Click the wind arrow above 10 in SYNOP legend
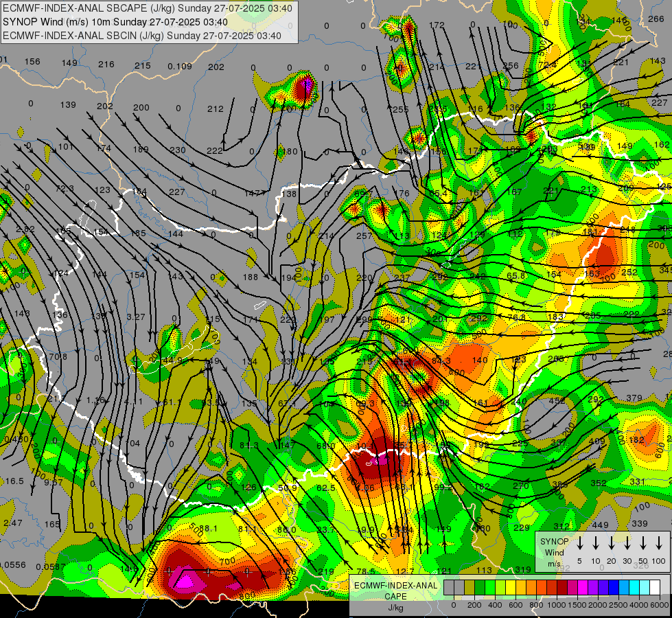The height and width of the screenshot is (618, 672). click(595, 543)
